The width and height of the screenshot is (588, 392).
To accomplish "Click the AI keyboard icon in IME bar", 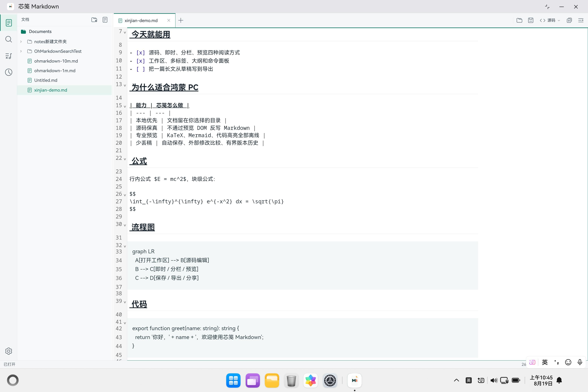I will (532, 362).
